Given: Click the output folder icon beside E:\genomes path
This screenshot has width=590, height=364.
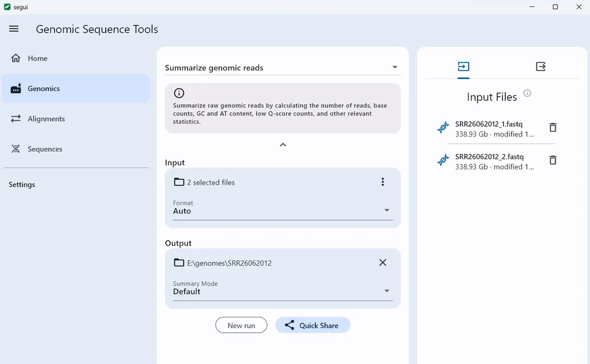Looking at the screenshot, I should [x=179, y=262].
